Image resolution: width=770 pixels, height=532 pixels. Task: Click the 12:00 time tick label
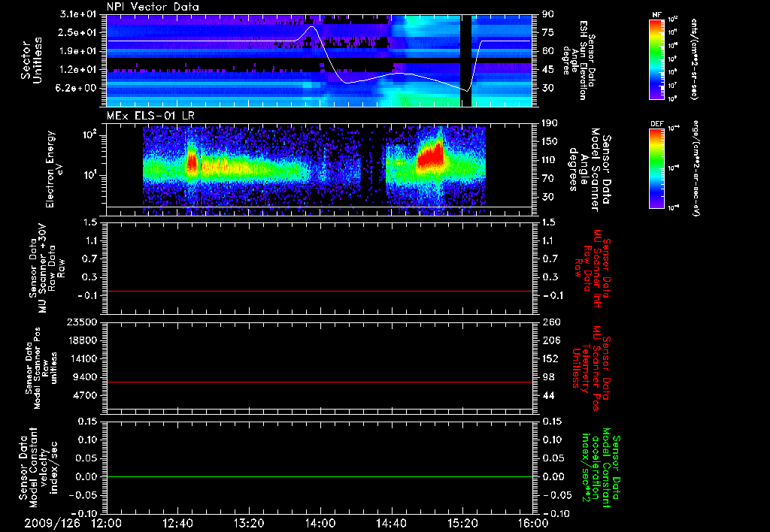coord(107,523)
